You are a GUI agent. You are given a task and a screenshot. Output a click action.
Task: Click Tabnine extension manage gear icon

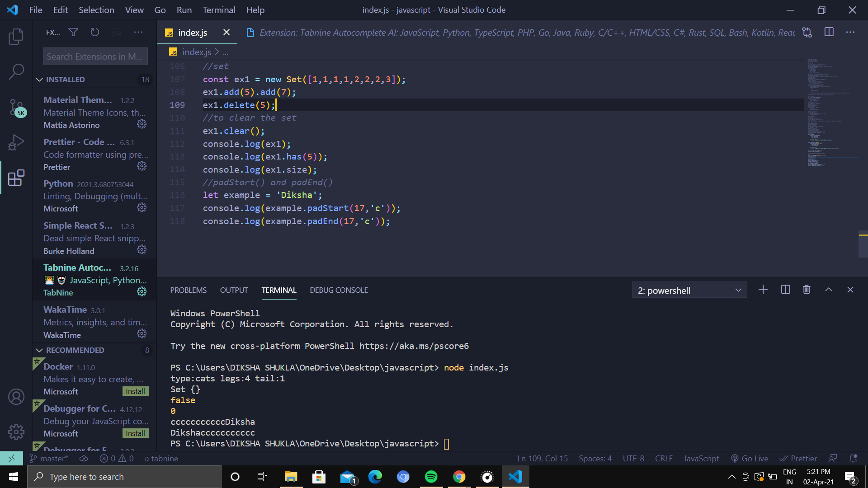[142, 292]
